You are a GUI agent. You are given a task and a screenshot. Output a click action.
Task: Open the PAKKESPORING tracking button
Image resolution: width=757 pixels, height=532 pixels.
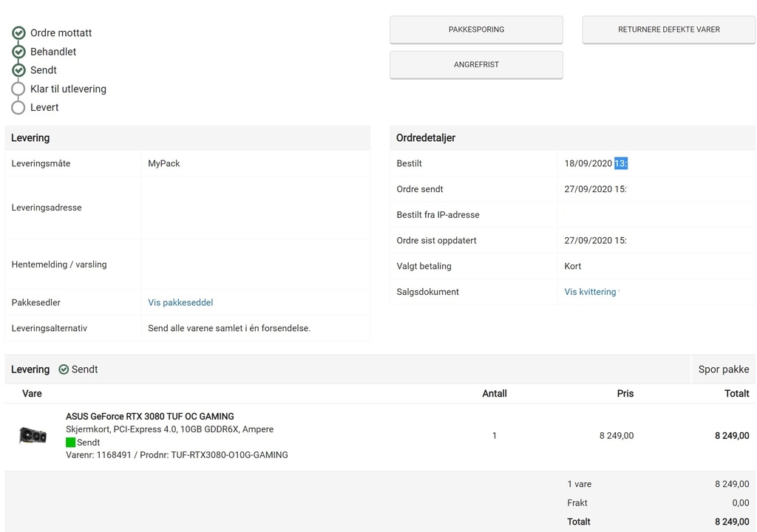[x=476, y=30]
